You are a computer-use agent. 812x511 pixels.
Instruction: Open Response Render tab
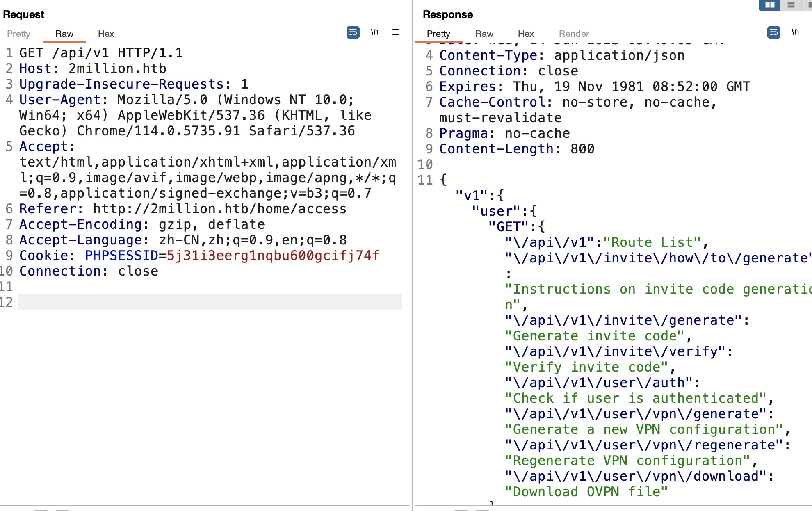574,34
